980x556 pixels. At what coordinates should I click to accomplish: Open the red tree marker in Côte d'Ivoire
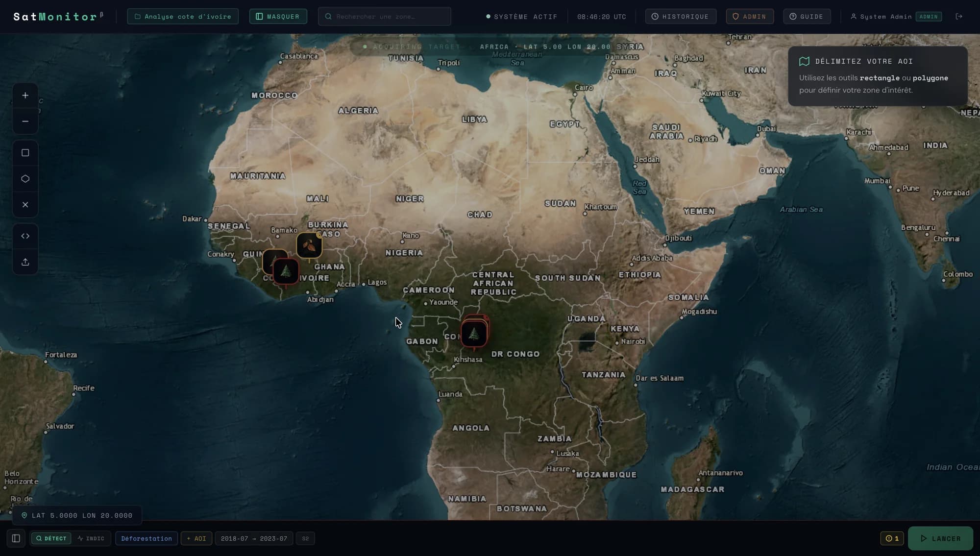(x=286, y=271)
